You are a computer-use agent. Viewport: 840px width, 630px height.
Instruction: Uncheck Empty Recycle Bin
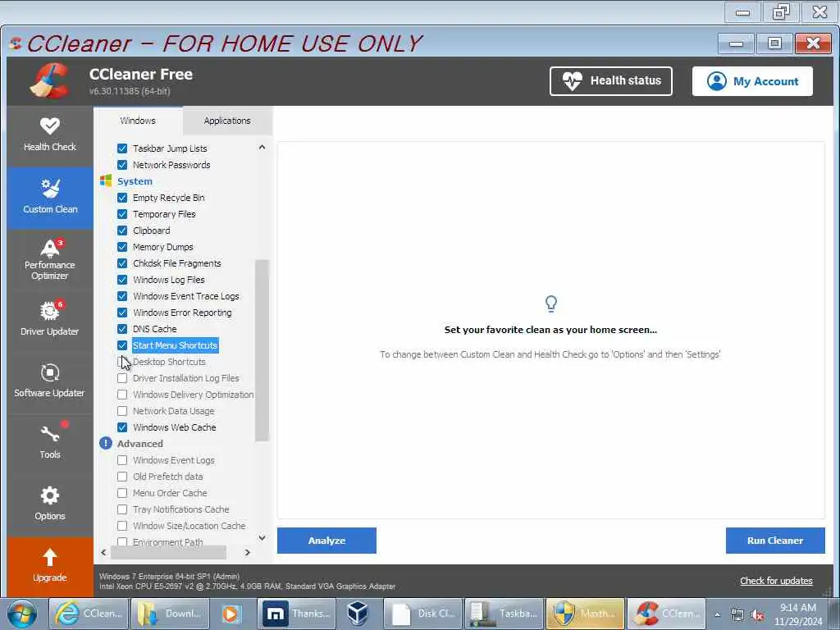[122, 198]
